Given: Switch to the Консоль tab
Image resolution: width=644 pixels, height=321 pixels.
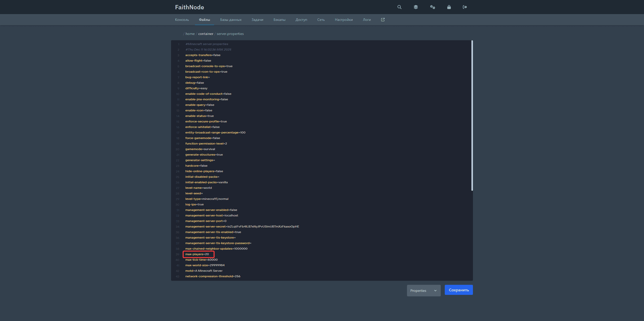Looking at the screenshot, I should 182,20.
